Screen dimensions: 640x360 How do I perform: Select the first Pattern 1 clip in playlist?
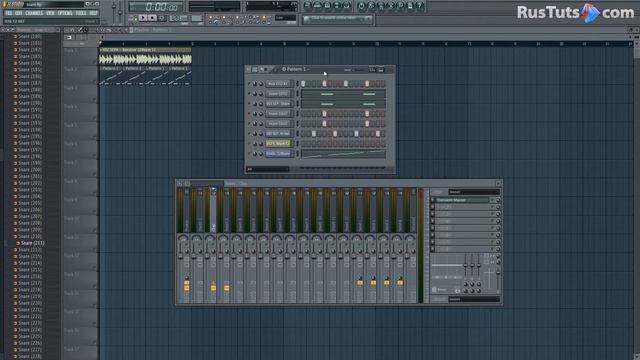[111, 76]
